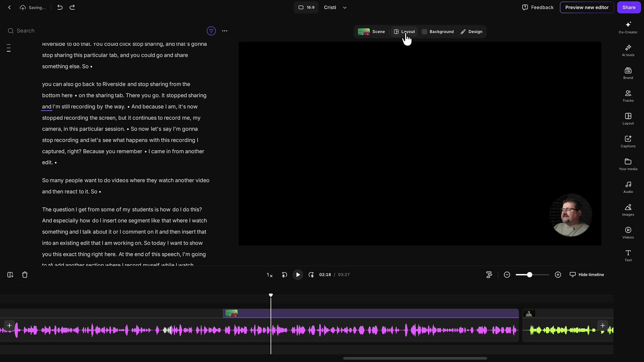This screenshot has width=644, height=362.
Task: Click the Share button
Action: [x=629, y=7]
